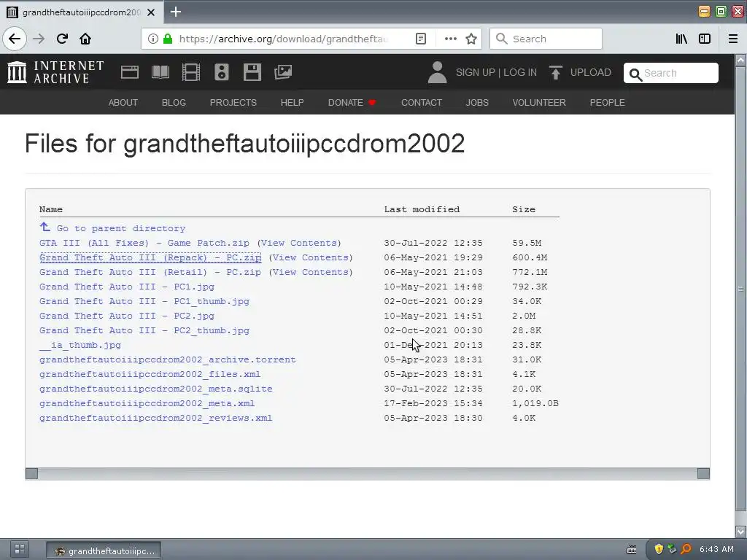Open the _meta.xml file link

(x=147, y=403)
